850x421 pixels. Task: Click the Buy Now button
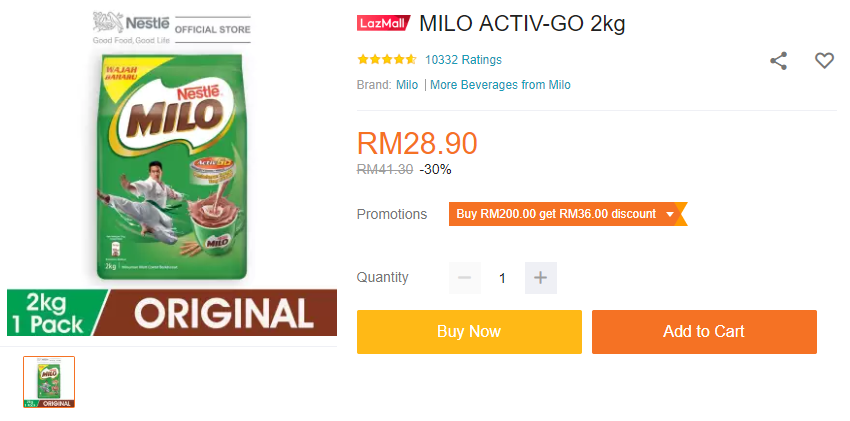(469, 332)
